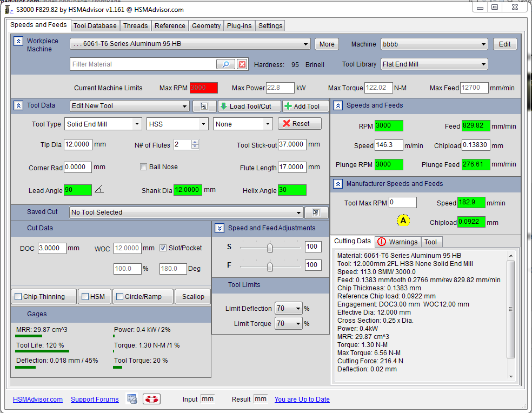Uncheck the Slot/Pocket checkbox
This screenshot has height=413, width=532.
point(163,248)
